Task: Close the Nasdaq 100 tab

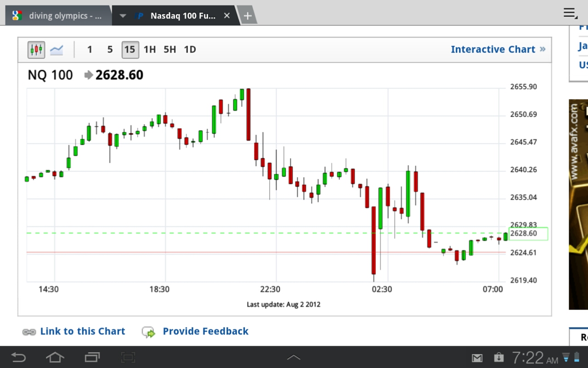Action: [x=227, y=16]
